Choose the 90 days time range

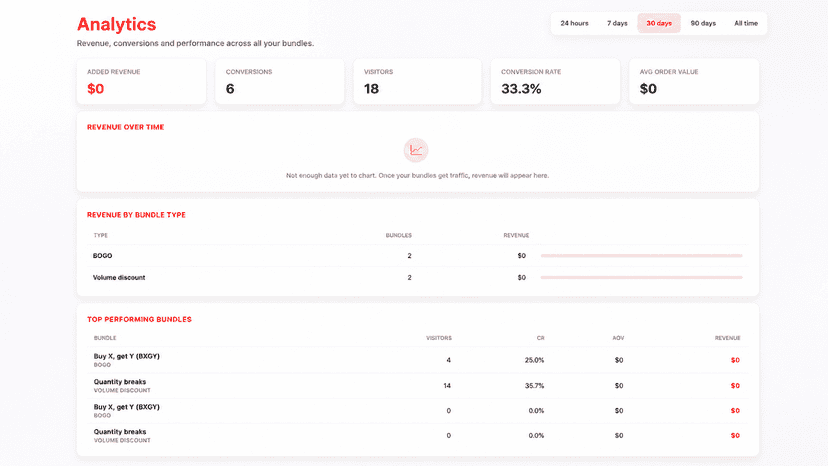click(x=703, y=23)
